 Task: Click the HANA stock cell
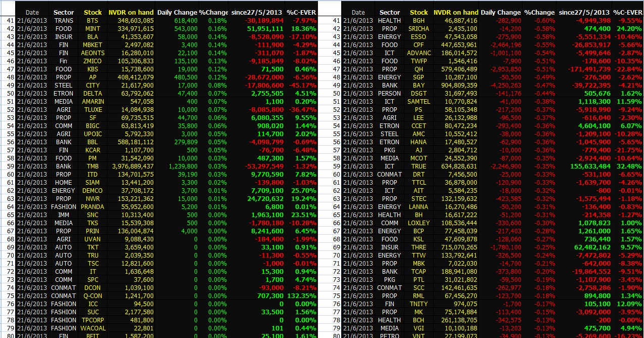click(x=419, y=142)
